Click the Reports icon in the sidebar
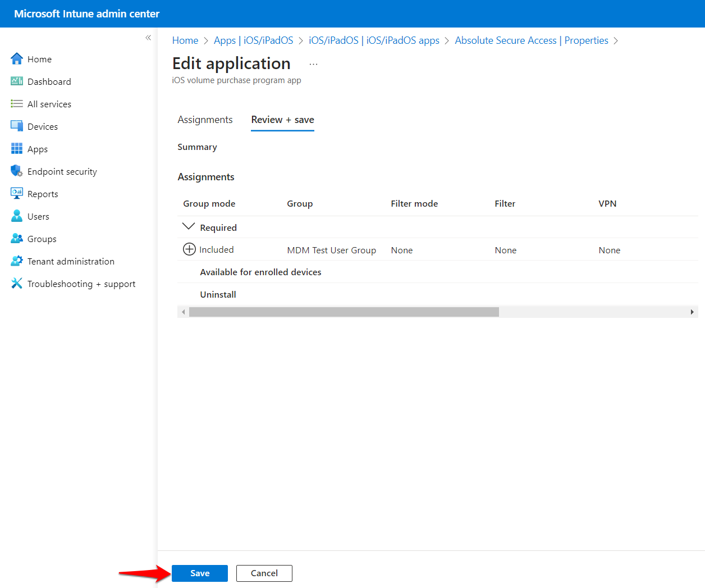Image resolution: width=705 pixels, height=588 pixels. (x=17, y=194)
